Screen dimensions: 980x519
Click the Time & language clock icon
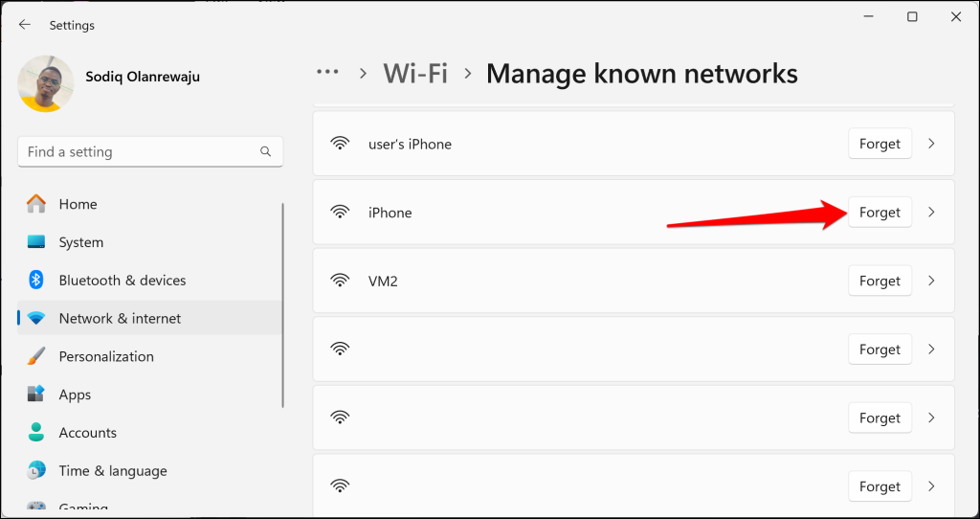click(36, 471)
